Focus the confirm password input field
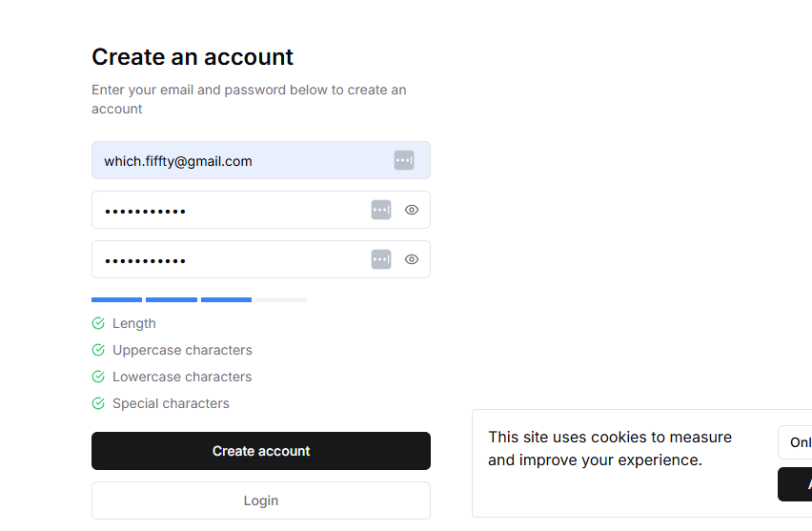The width and height of the screenshot is (812, 531). [x=261, y=259]
